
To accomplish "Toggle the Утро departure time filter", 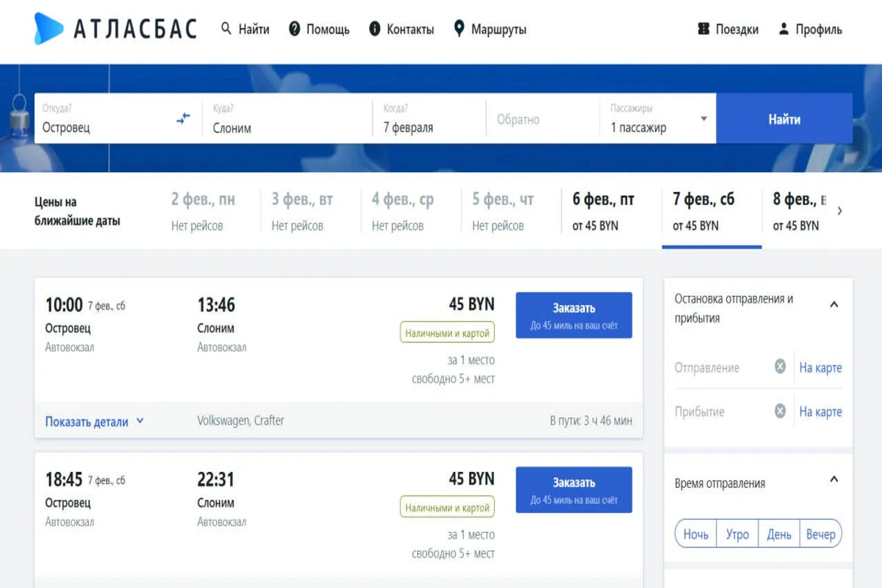I will point(737,534).
